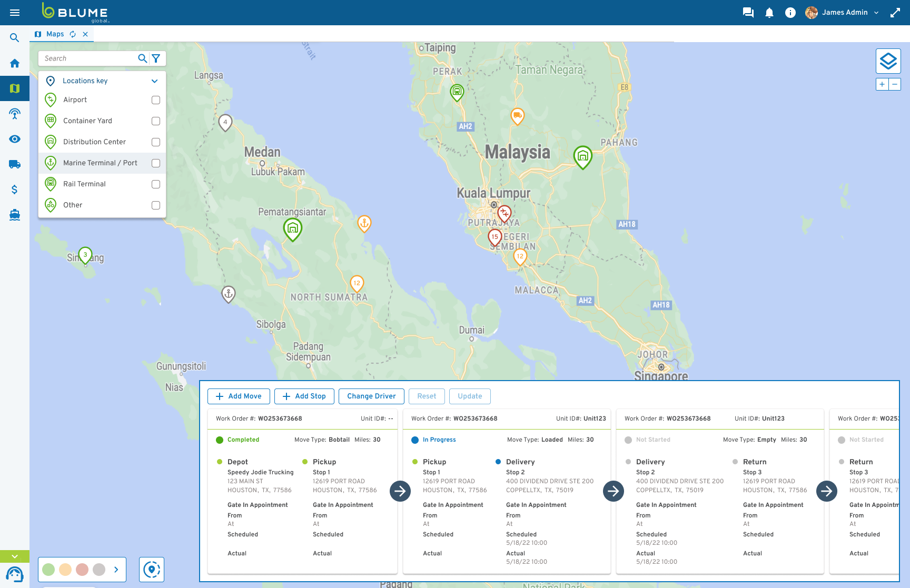Click the In Progress status text
The image size is (910, 588).
[439, 440]
